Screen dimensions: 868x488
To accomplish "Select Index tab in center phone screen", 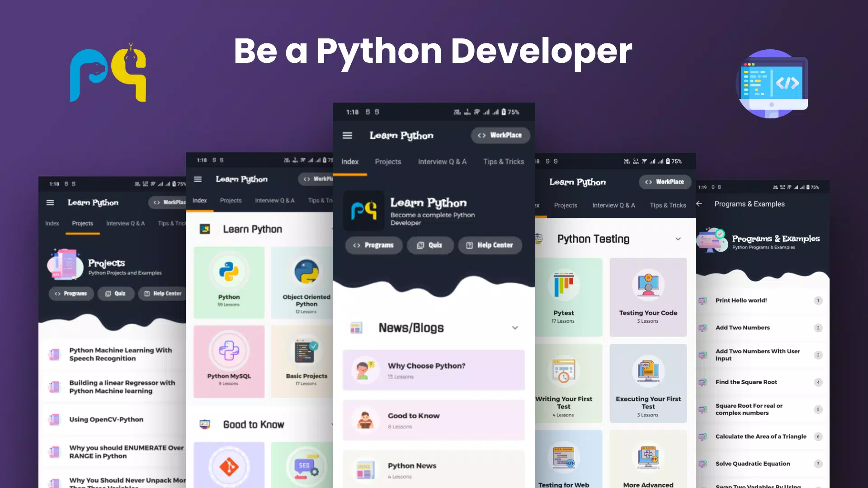I will 349,162.
